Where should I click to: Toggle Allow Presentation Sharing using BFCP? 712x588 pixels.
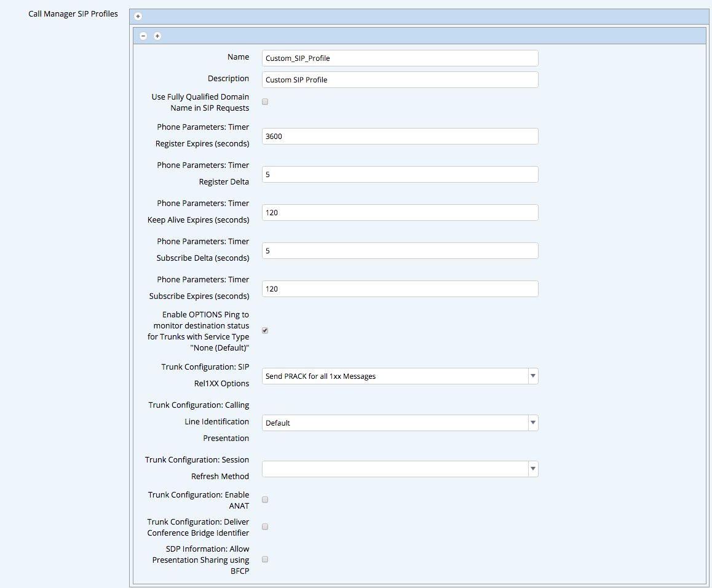265,559
